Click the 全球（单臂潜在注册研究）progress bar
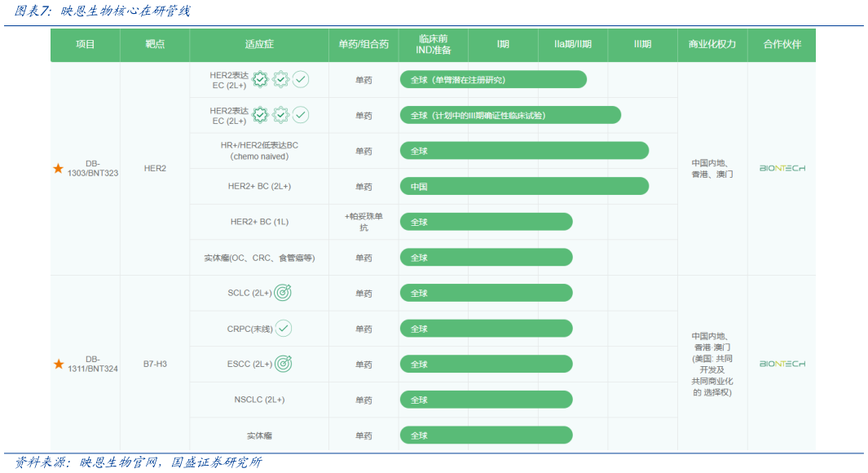868x473 pixels. (x=493, y=80)
